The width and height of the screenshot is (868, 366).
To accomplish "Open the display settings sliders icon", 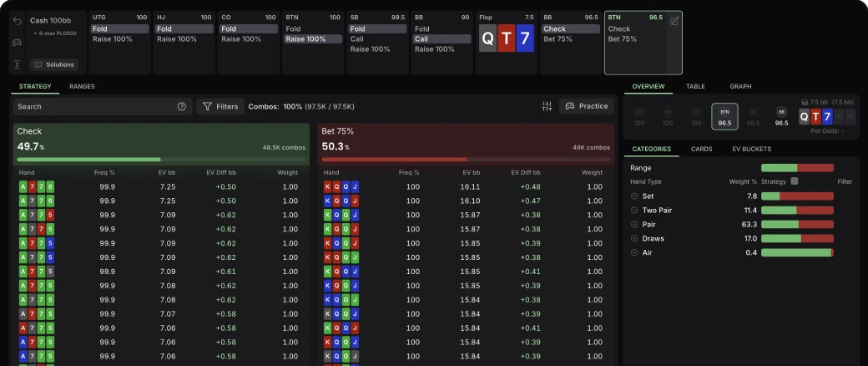I will (x=547, y=106).
